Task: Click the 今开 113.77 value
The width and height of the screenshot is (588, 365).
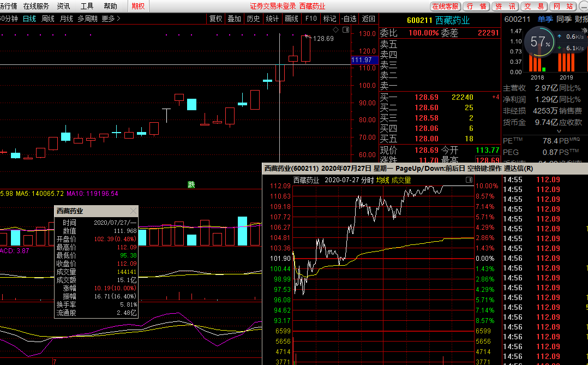Action: coord(488,150)
